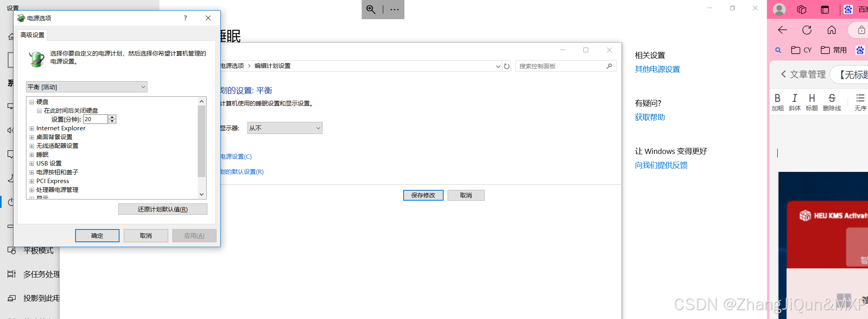This screenshot has width=868, height=319.
Task: Click the 保存修改 button
Action: [x=423, y=195]
